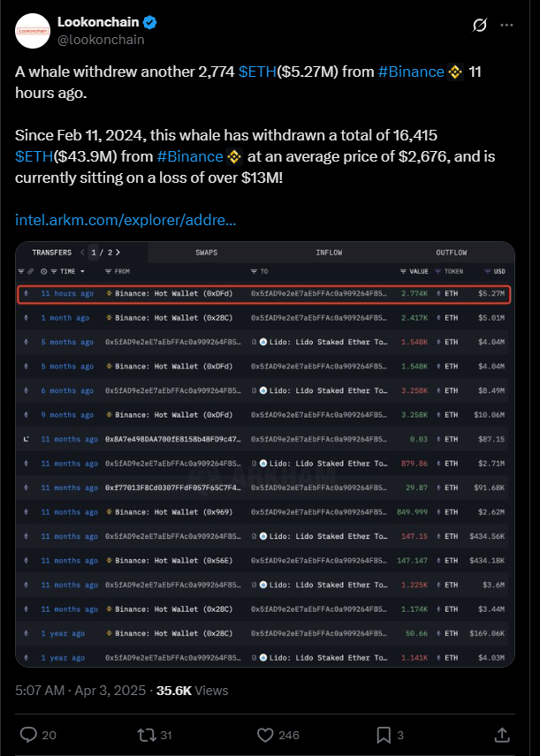
Task: Open the $ETH($43.9M) cashtag
Action: [x=34, y=156]
